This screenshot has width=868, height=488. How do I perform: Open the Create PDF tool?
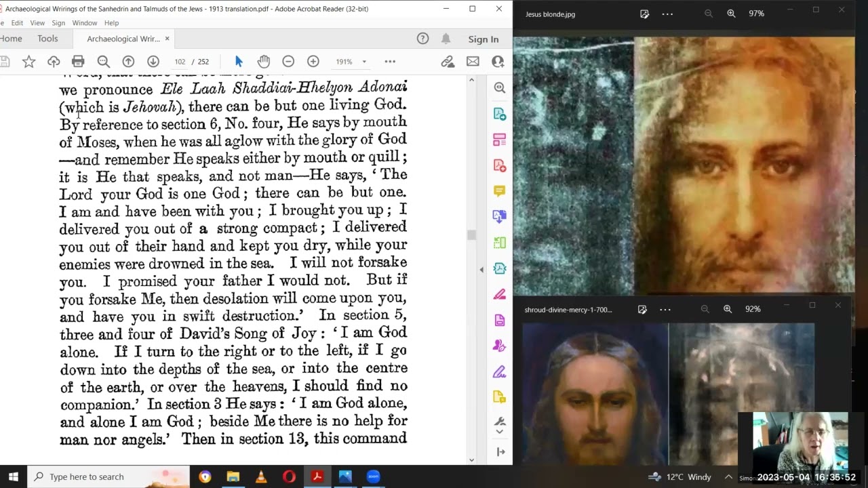pos(500,165)
